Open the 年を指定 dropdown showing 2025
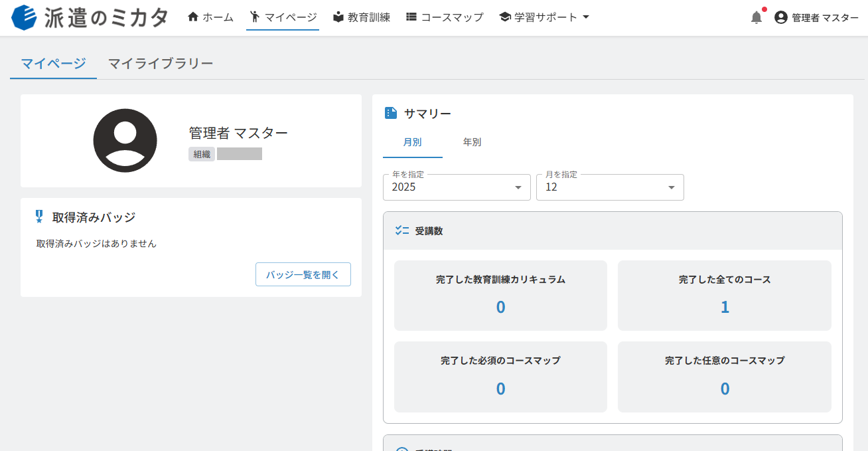The width and height of the screenshot is (868, 451). click(457, 187)
